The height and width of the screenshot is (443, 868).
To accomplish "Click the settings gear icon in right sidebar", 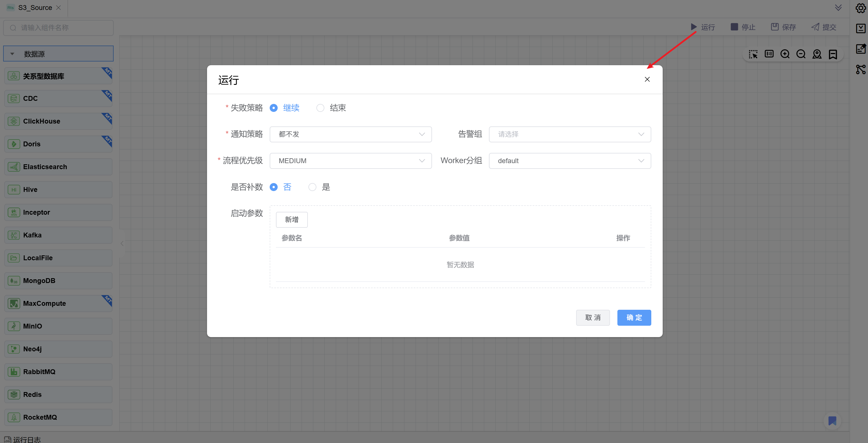I will 860,8.
